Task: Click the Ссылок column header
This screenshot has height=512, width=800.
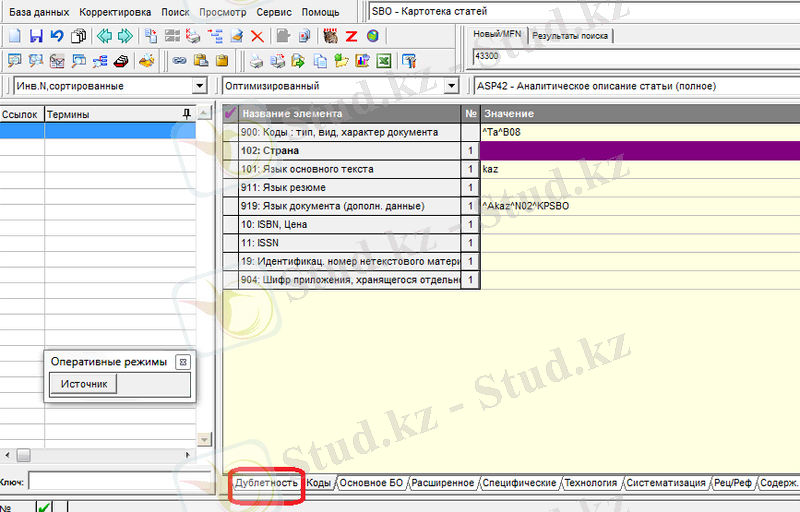Action: point(22,114)
